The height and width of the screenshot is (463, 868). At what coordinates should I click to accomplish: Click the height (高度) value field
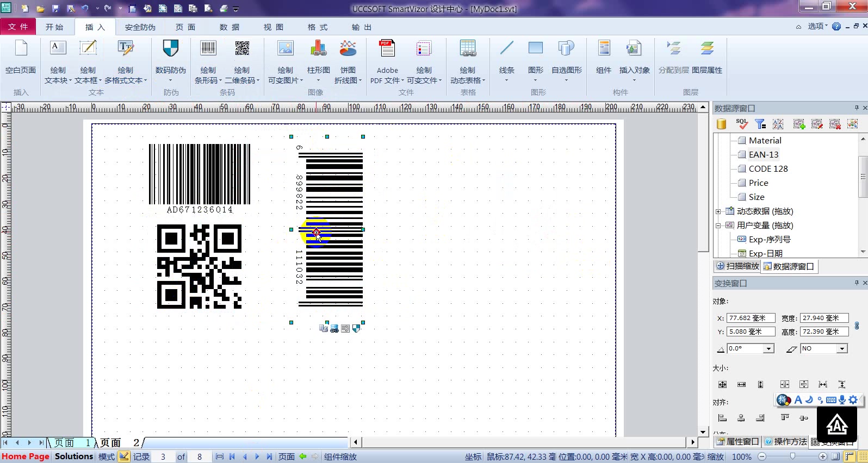[824, 331]
